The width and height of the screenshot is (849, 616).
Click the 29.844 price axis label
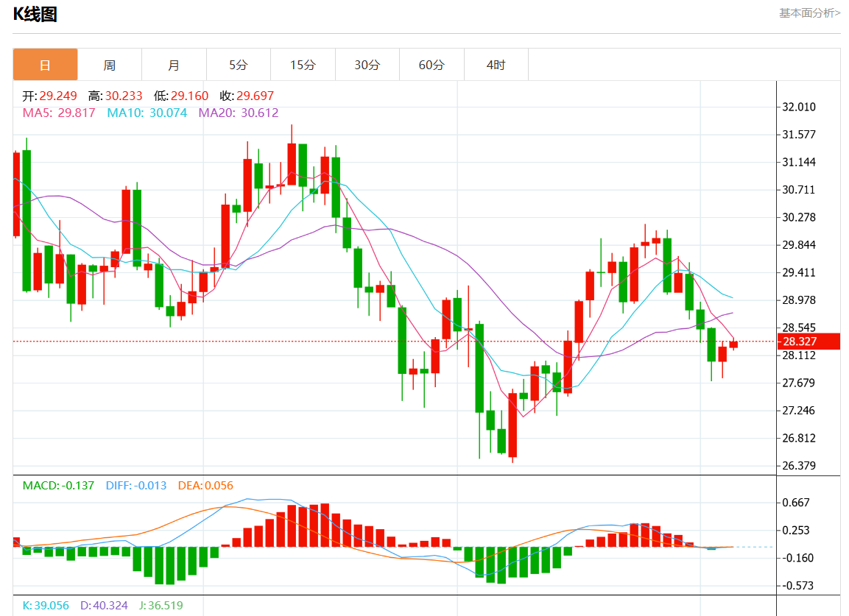(799, 244)
